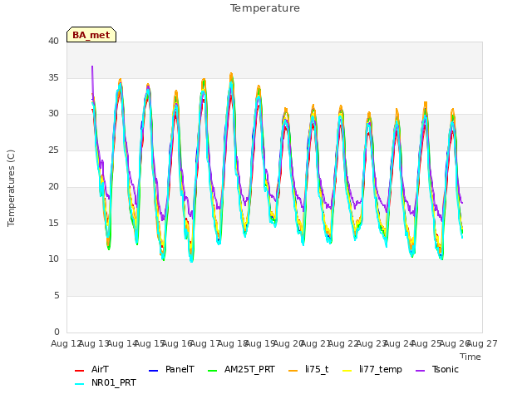This screenshot has width=532, height=399.
Task: Click the blue PanelT legend swatch
Action: point(153,371)
